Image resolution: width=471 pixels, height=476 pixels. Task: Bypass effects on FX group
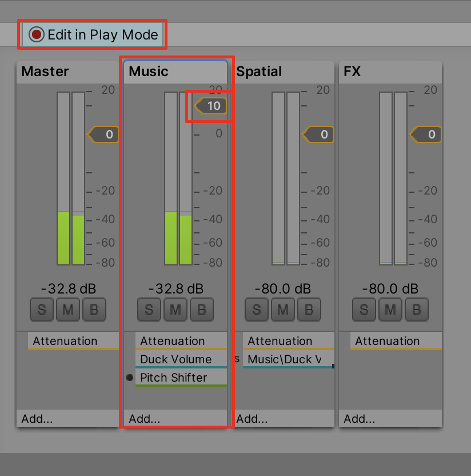point(417,310)
